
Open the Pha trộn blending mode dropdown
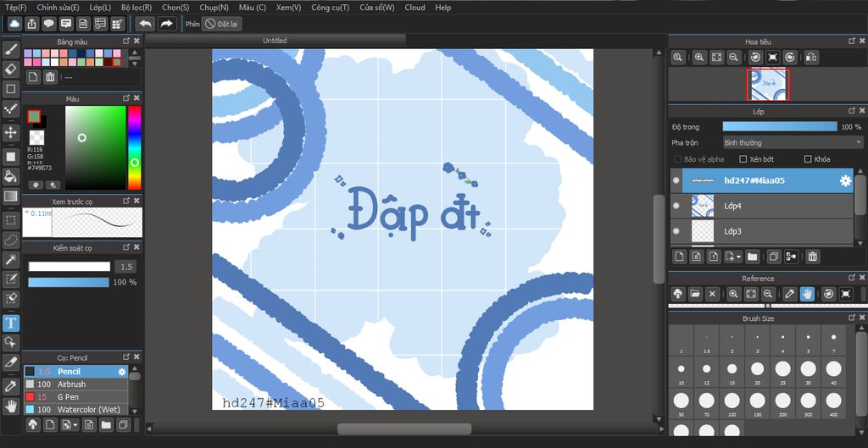[793, 142]
